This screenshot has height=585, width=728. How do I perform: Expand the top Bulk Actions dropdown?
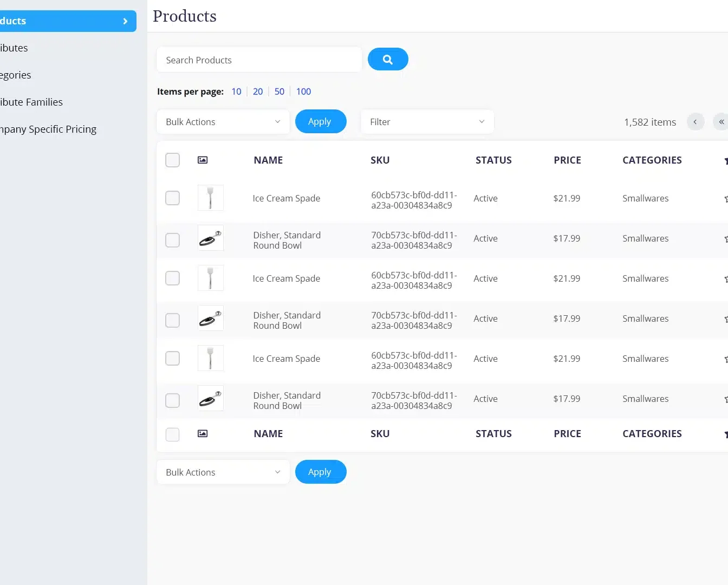[x=223, y=122]
